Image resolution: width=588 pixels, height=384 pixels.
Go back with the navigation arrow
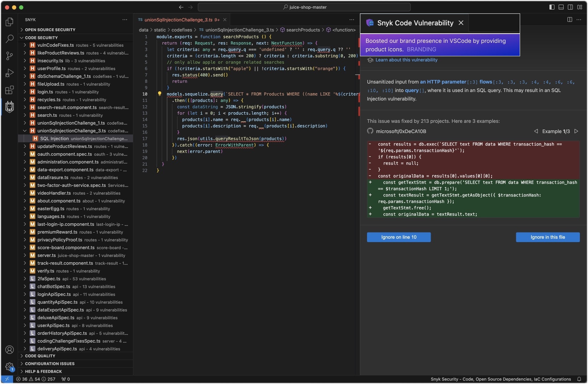pos(181,7)
